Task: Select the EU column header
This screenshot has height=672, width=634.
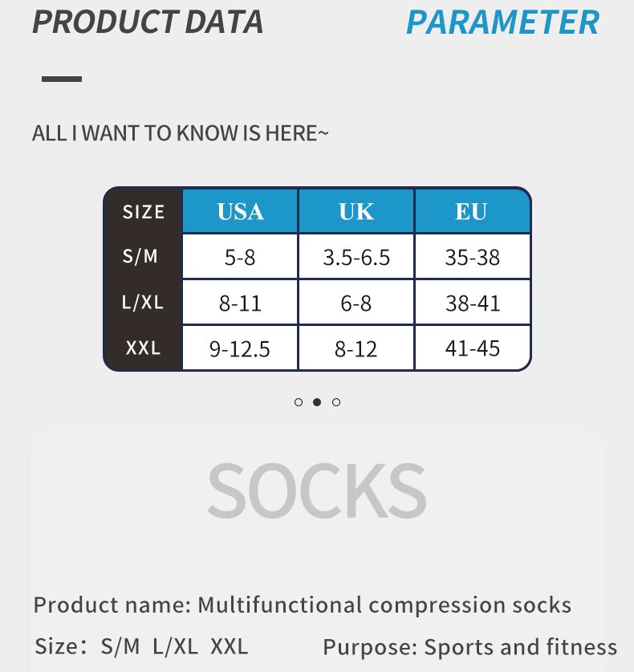Action: 472,211
